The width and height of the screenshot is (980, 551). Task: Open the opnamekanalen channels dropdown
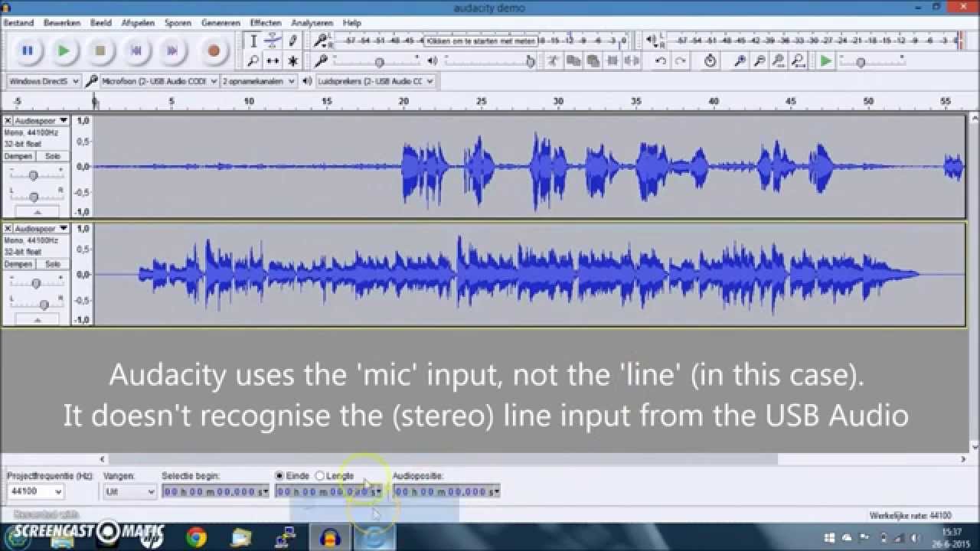[259, 81]
